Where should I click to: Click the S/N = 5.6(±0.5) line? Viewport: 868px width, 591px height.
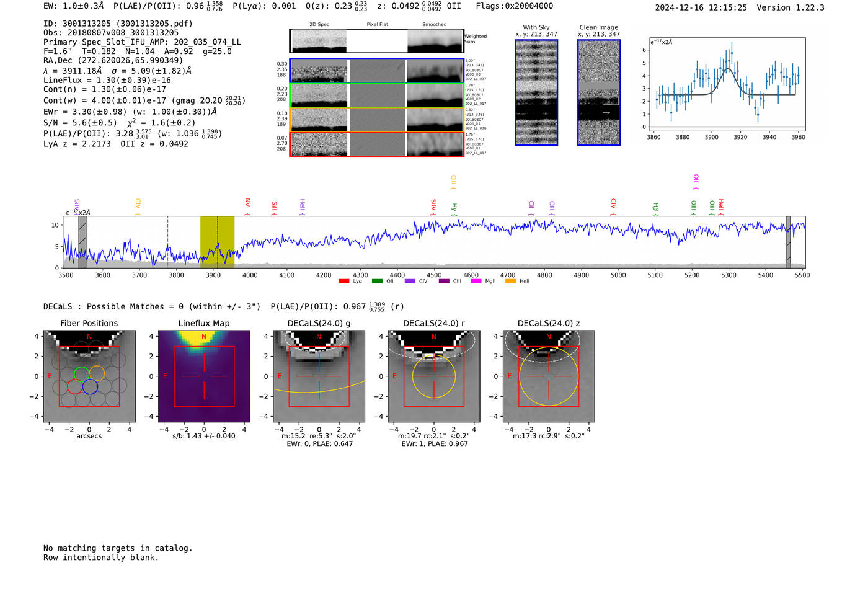pos(120,122)
